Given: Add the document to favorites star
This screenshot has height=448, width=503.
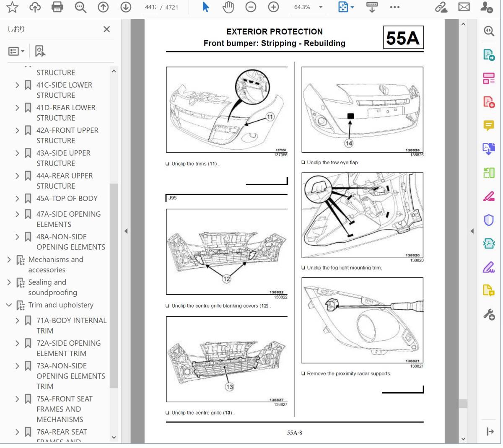Looking at the screenshot, I should pyautogui.click(x=13, y=7).
